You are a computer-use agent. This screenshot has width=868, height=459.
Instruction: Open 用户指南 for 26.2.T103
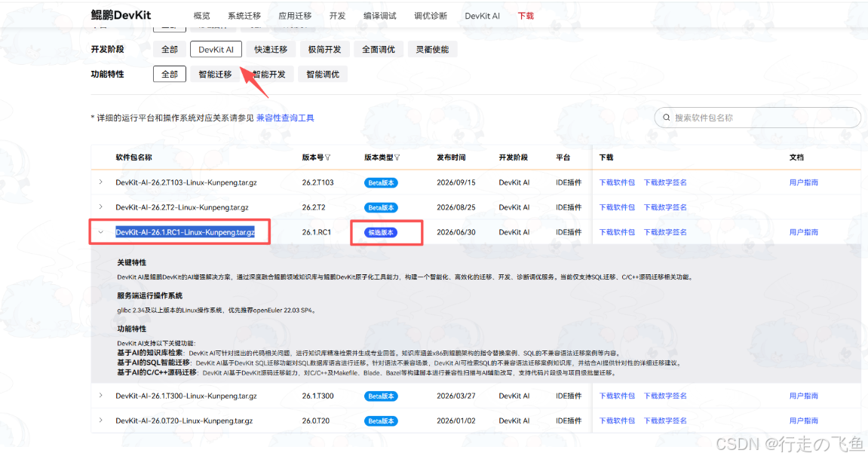pyautogui.click(x=803, y=182)
